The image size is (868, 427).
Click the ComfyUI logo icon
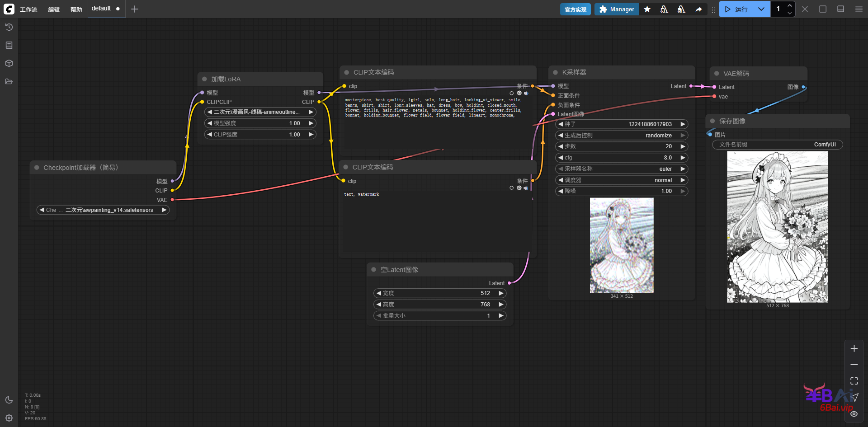coord(9,9)
